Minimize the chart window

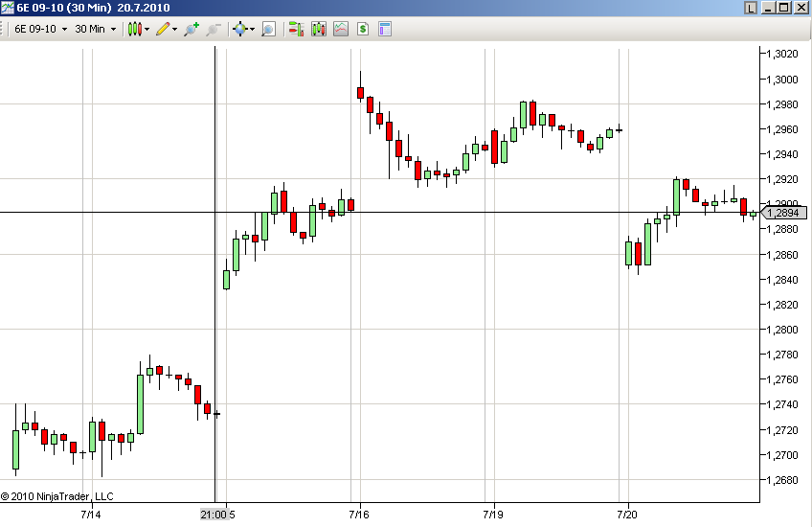tap(769, 8)
